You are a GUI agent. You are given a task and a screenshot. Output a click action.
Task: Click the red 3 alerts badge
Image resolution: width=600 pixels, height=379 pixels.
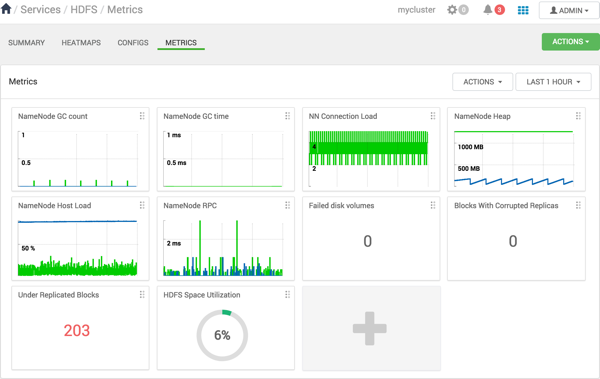499,10
